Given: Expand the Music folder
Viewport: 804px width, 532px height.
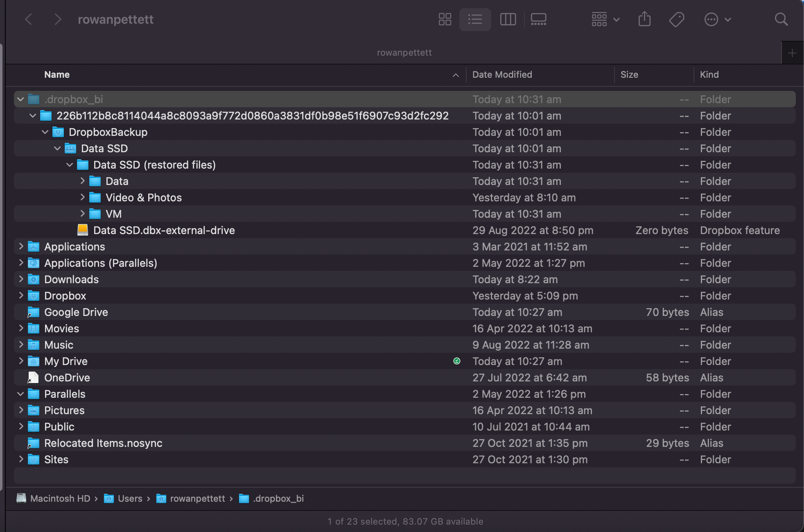Looking at the screenshot, I should click(x=21, y=344).
